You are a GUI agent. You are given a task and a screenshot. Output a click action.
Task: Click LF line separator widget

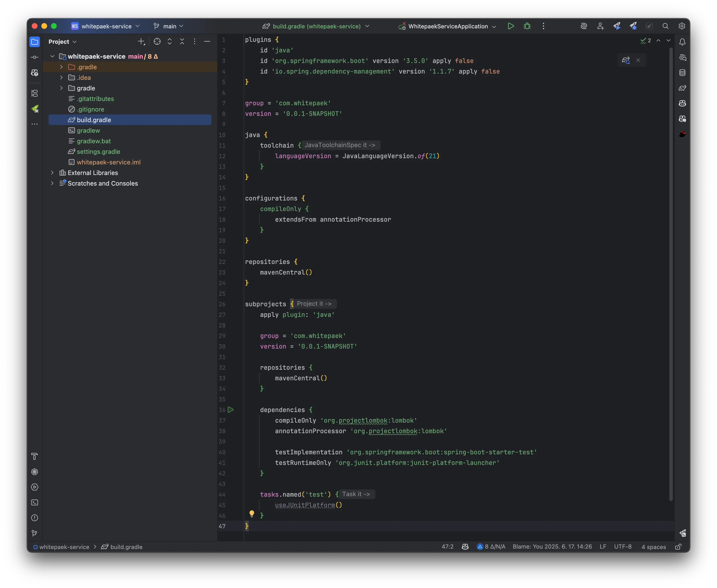tap(603, 547)
